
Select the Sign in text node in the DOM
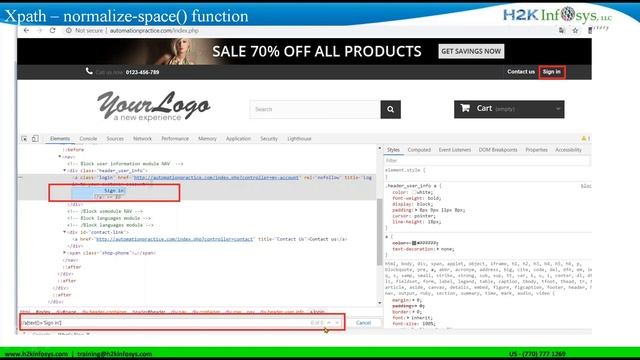(x=114, y=191)
